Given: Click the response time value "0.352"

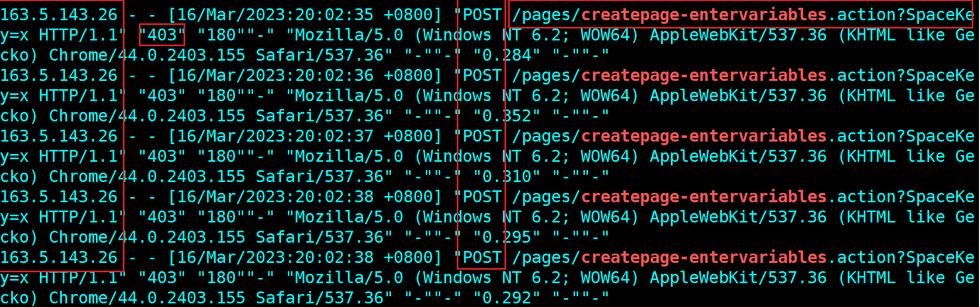Looking at the screenshot, I should pos(507,116).
